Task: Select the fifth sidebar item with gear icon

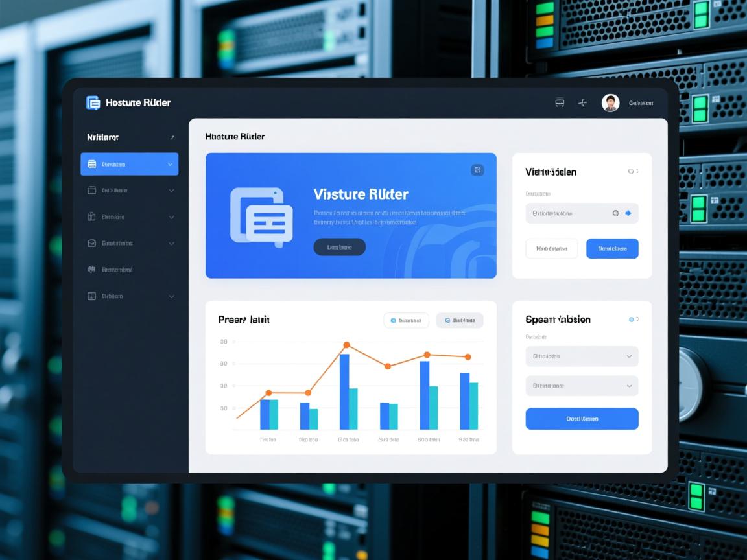Action: pos(129,269)
